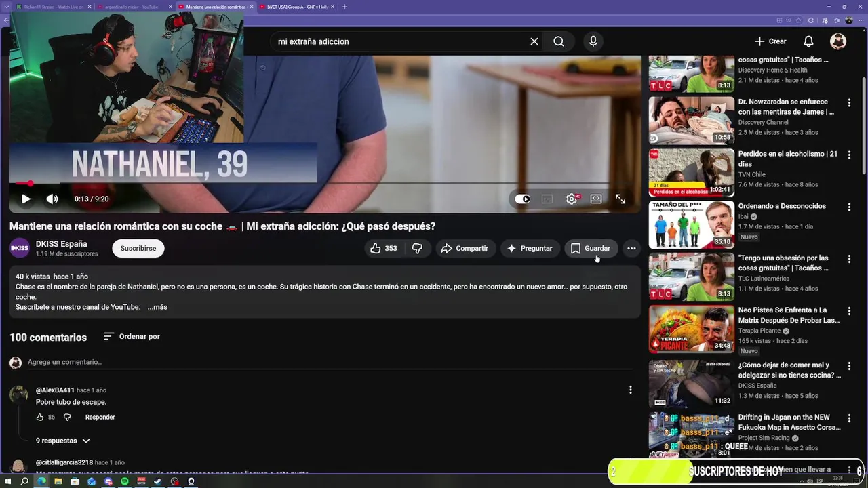Expand 9 respuestas replies
The height and width of the screenshot is (488, 868).
tap(62, 441)
